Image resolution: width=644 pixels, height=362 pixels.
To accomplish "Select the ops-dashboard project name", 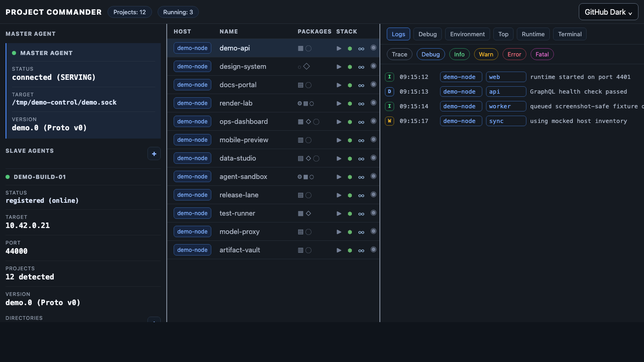I will point(244,122).
